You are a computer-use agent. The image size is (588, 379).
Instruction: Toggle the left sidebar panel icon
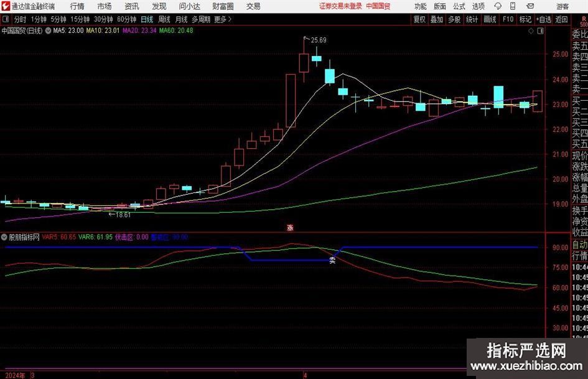tap(6, 19)
